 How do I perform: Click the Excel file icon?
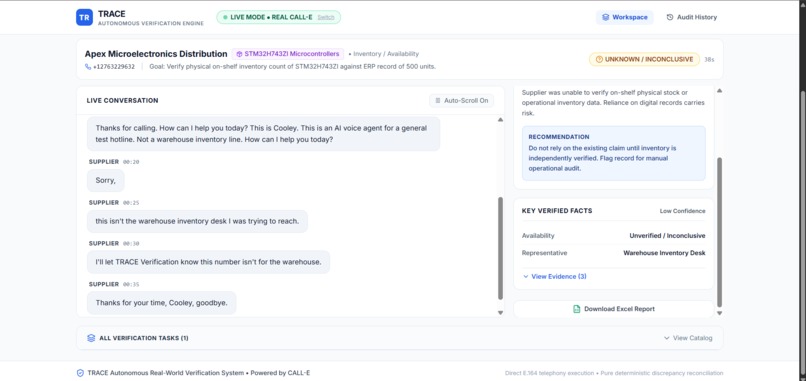(x=577, y=309)
